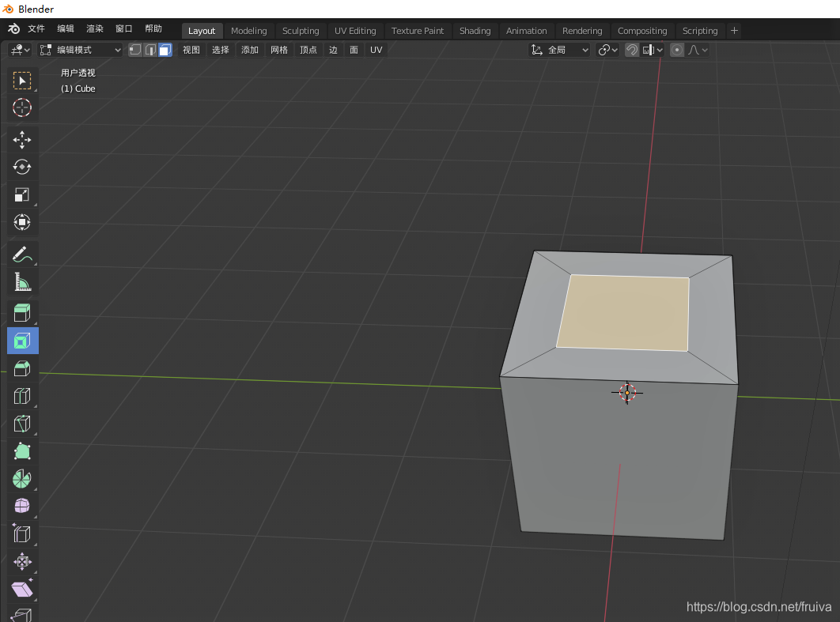Screen dimensions: 840x622
Task: Open the 视图 viewport menu
Action: 191,50
